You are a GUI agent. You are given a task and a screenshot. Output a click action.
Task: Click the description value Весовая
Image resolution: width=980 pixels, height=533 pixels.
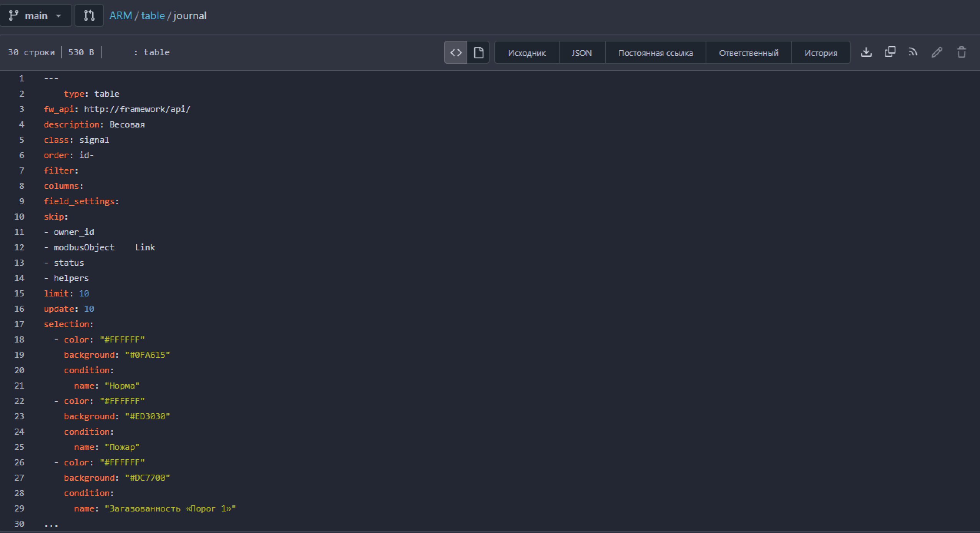127,124
